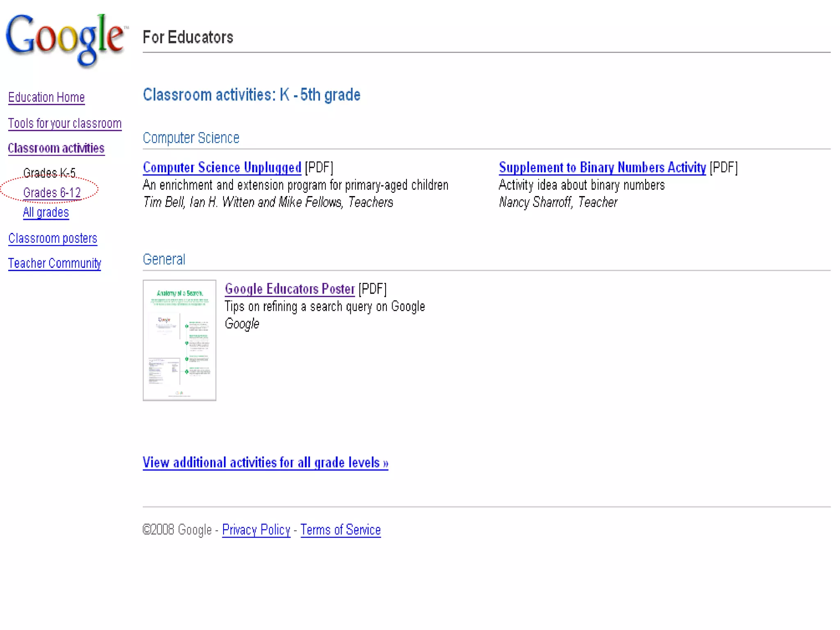Go to Grades 6-12 activities
Screen dimensions: 840x630
click(52, 192)
